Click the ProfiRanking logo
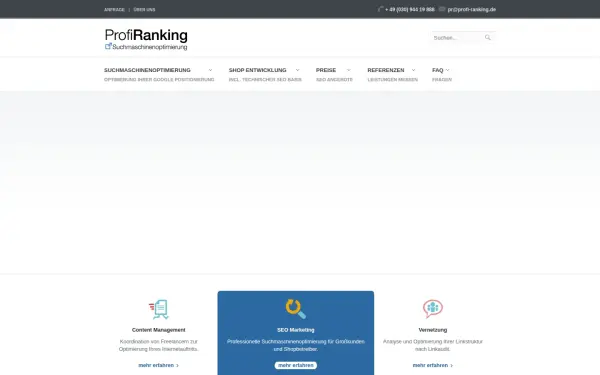 pyautogui.click(x=146, y=39)
